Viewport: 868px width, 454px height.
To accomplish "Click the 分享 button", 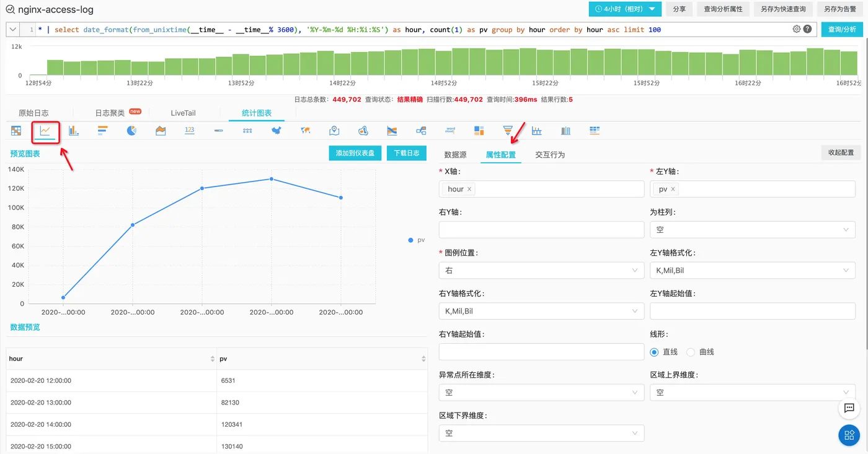I will point(680,9).
